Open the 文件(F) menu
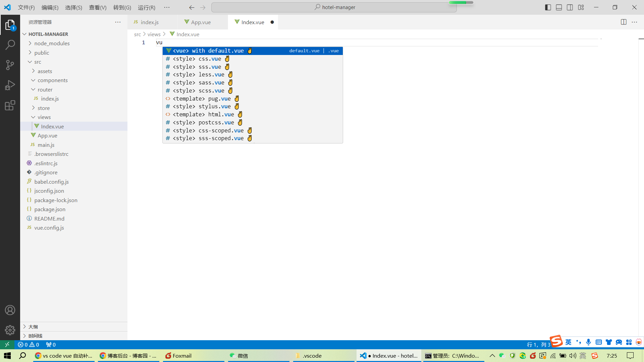Screen dimensions: 644x362 [x=26, y=7]
